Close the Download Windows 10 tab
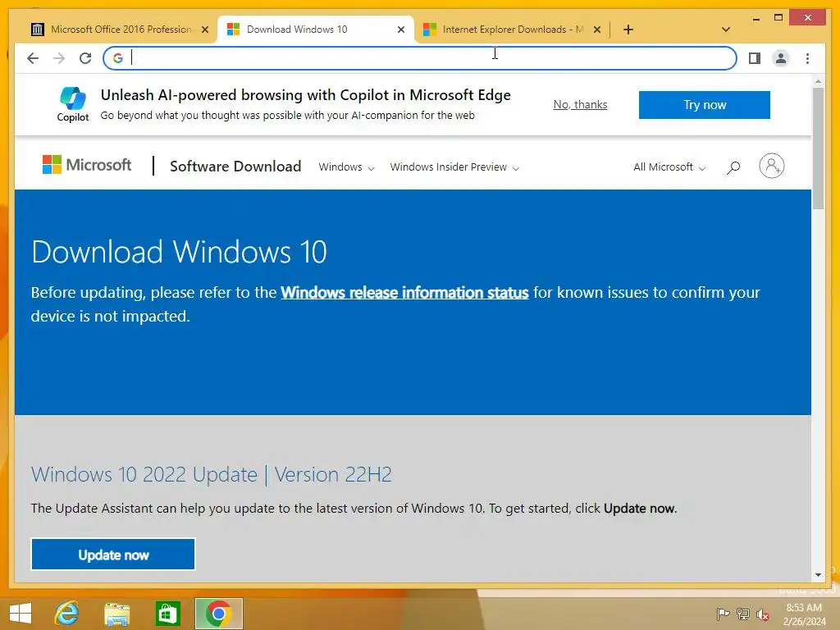The width and height of the screenshot is (840, 630). [x=400, y=30]
